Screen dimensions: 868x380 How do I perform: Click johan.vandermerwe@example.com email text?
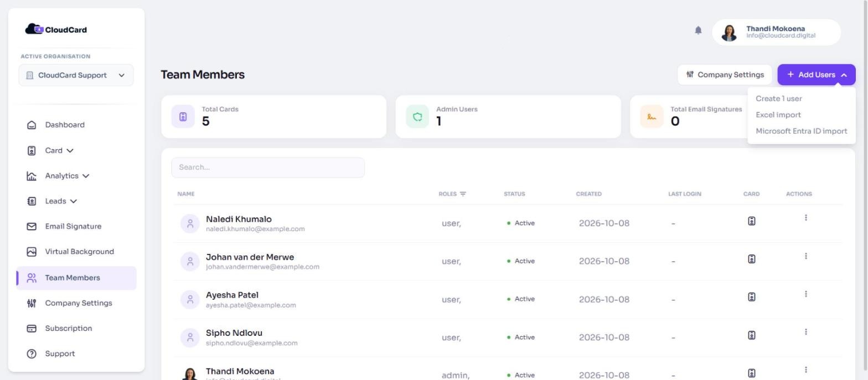pyautogui.click(x=262, y=267)
